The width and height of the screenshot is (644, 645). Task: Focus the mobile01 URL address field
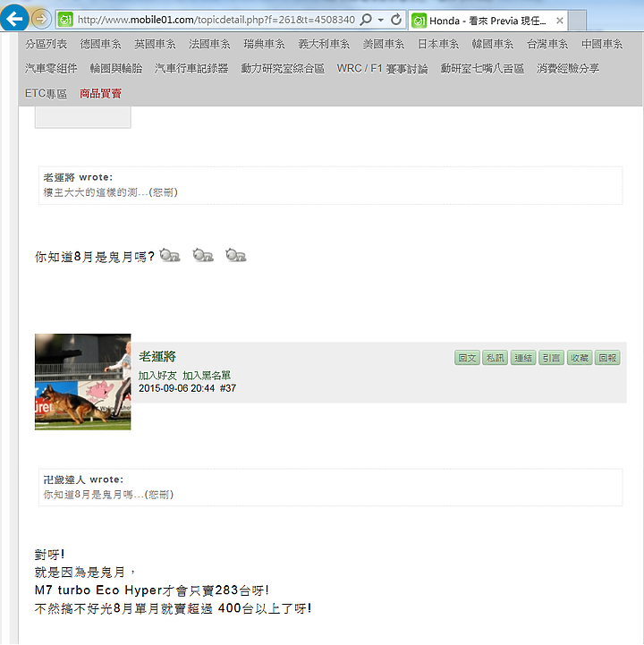216,20
